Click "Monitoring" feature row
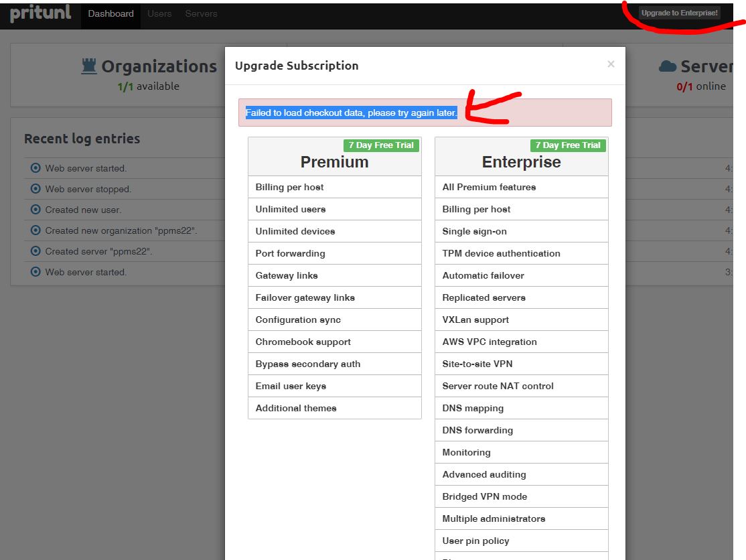Image resolution: width=746 pixels, height=560 pixels. tap(522, 452)
